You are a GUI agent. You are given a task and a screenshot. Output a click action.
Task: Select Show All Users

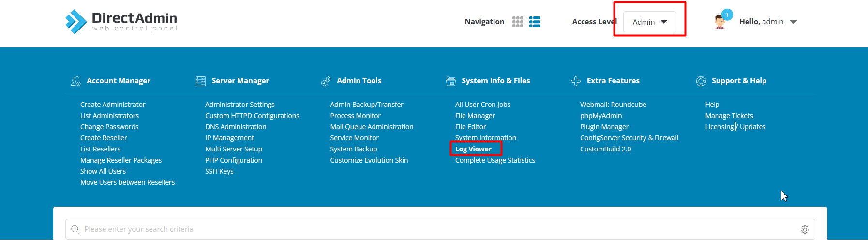[103, 171]
